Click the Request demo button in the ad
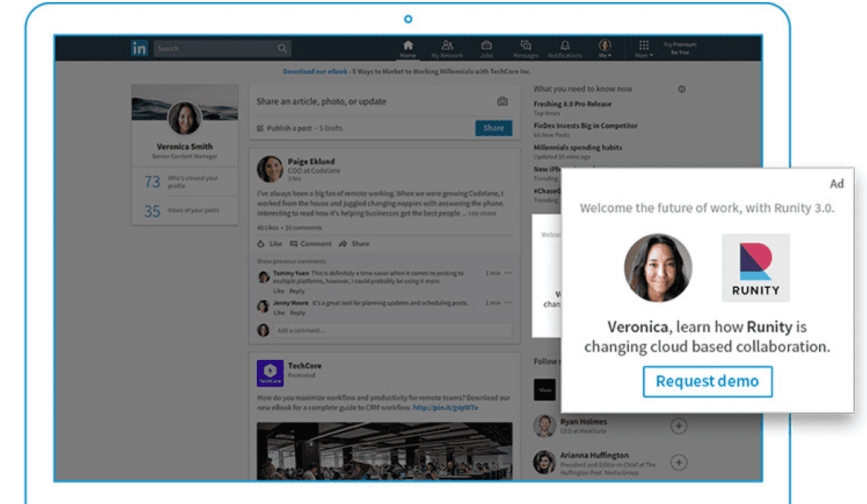This screenshot has height=504, width=867. [x=708, y=381]
